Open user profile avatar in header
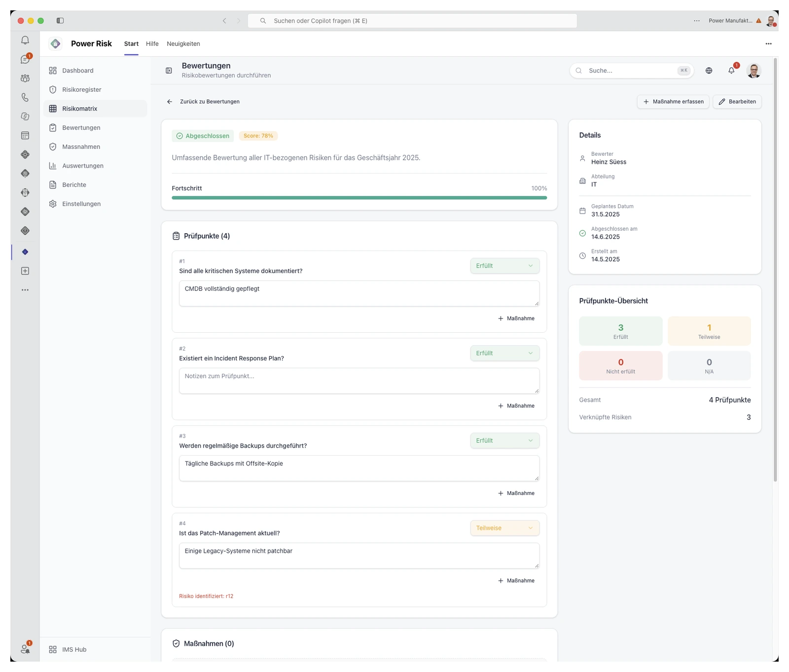The width and height of the screenshot is (789, 672). tap(753, 71)
